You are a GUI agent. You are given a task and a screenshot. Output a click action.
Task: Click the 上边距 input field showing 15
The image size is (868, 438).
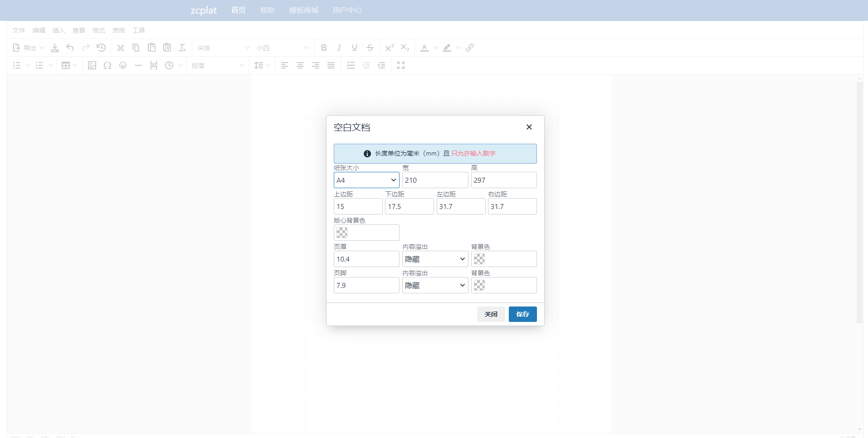(x=358, y=206)
